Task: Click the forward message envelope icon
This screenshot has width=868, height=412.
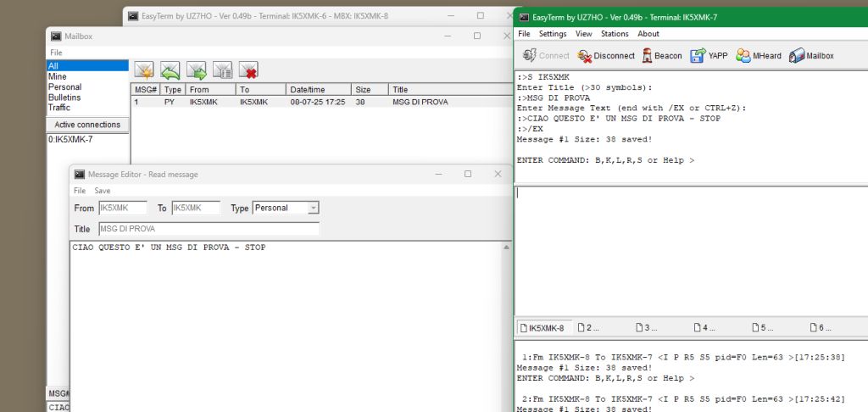Action: coord(196,70)
